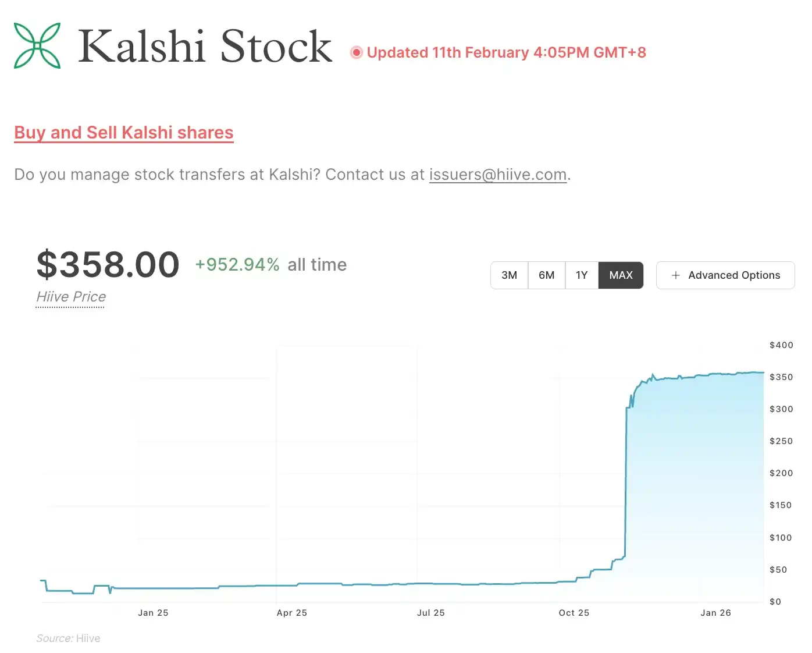
Task: Expand Advanced Options
Action: click(725, 275)
